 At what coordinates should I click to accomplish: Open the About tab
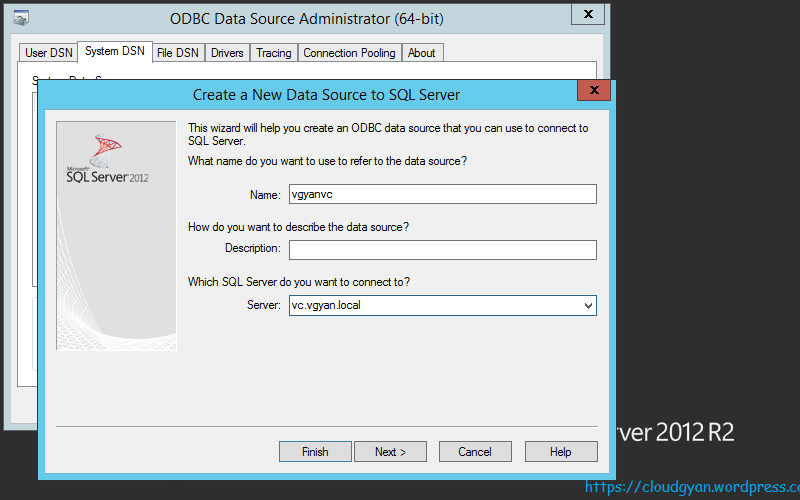pyautogui.click(x=421, y=53)
